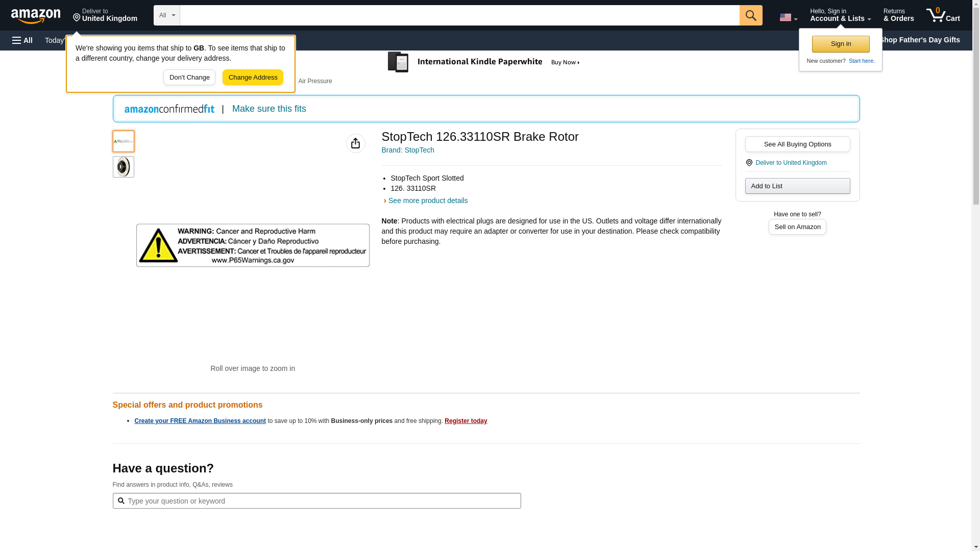This screenshot has height=551, width=980.
Task: Select the brake rotor photo thumbnail
Action: 123,167
